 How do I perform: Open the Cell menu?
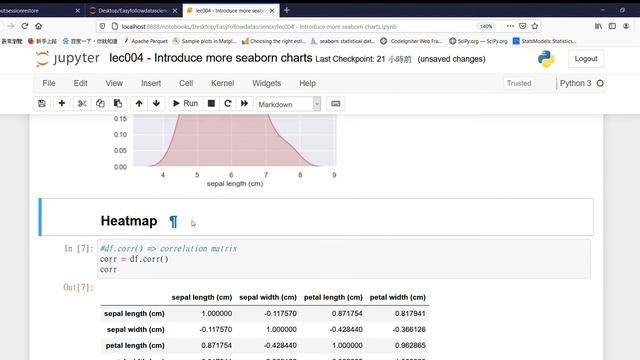(186, 83)
